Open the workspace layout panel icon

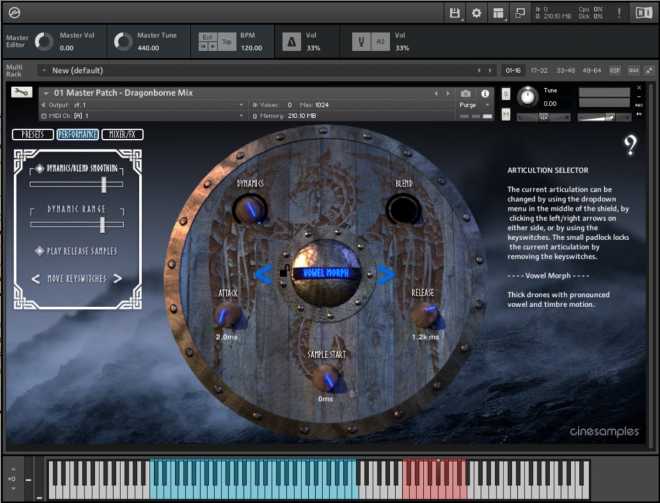498,13
